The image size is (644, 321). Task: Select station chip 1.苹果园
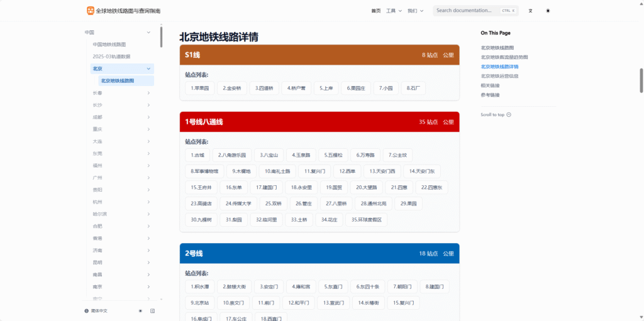200,88
